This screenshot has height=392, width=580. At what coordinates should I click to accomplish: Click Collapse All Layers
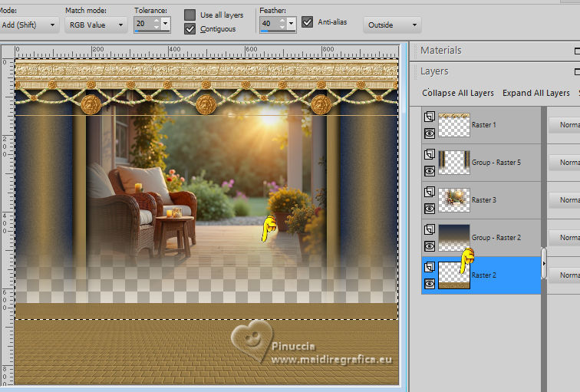click(458, 93)
